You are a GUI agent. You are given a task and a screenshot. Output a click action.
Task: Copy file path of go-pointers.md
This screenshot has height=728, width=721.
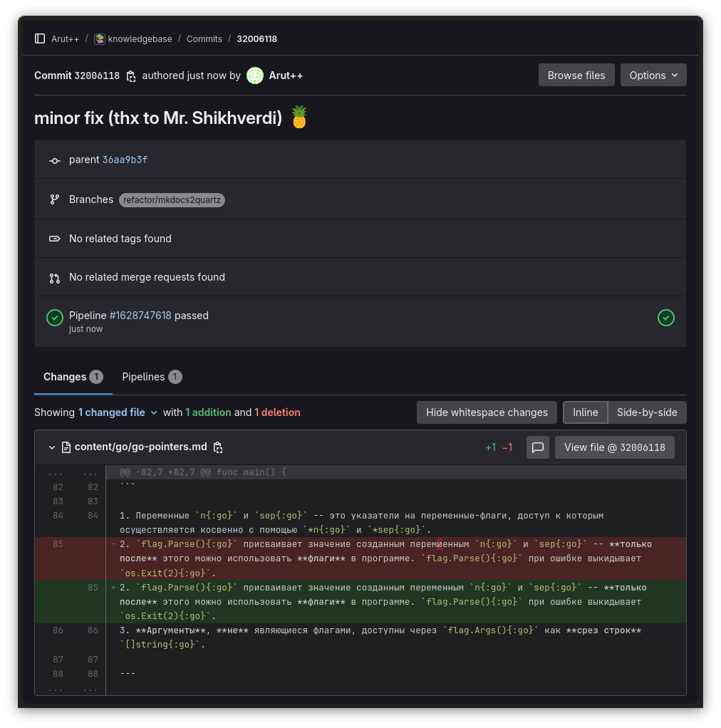coord(218,447)
